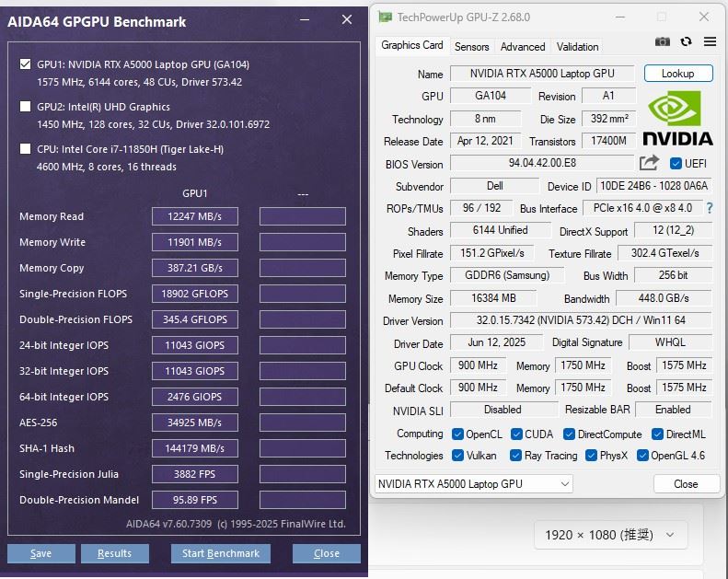
Task: Click the Memory Read result field
Action: pyautogui.click(x=195, y=217)
